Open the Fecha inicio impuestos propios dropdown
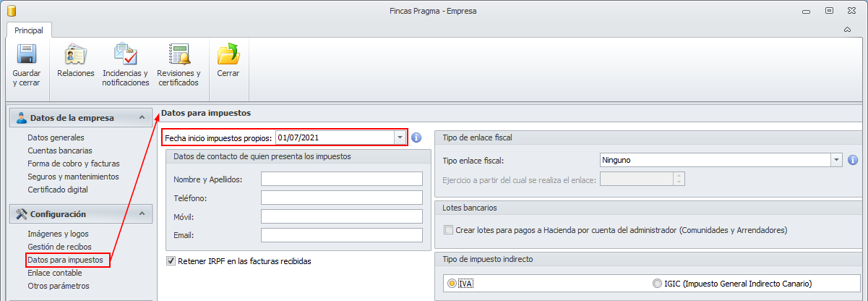Image resolution: width=868 pixels, height=301 pixels. point(400,137)
